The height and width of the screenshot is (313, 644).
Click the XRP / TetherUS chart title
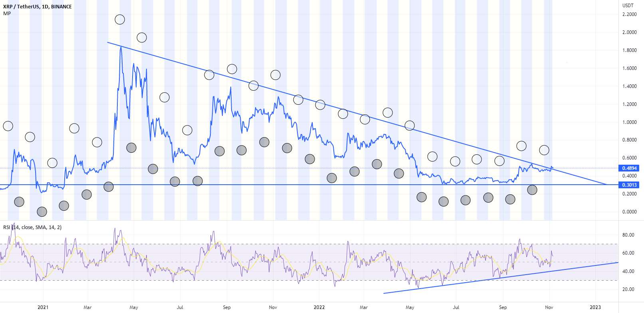[38, 7]
